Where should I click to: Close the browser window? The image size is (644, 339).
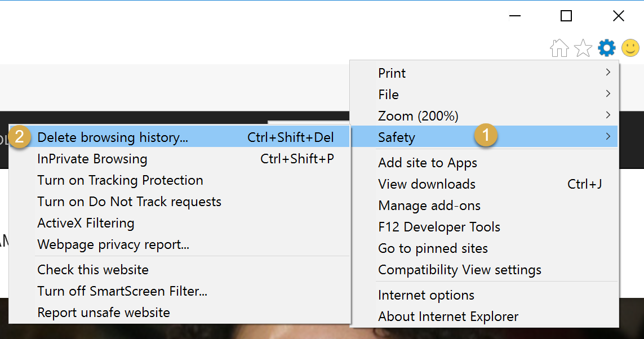point(618,16)
